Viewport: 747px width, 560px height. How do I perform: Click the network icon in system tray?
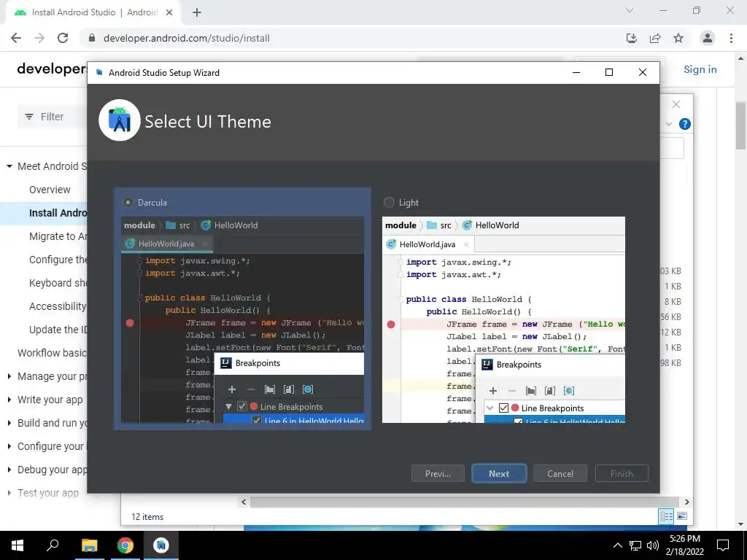635,545
